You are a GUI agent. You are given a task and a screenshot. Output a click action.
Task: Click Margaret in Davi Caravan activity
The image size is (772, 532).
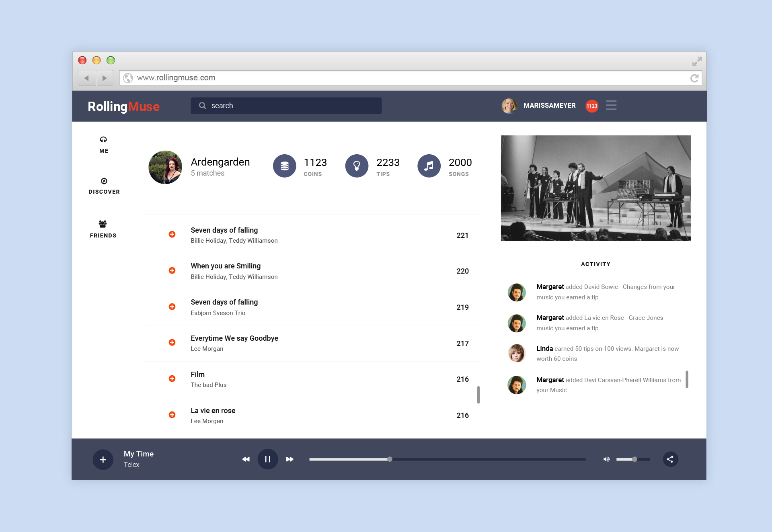[x=550, y=380]
